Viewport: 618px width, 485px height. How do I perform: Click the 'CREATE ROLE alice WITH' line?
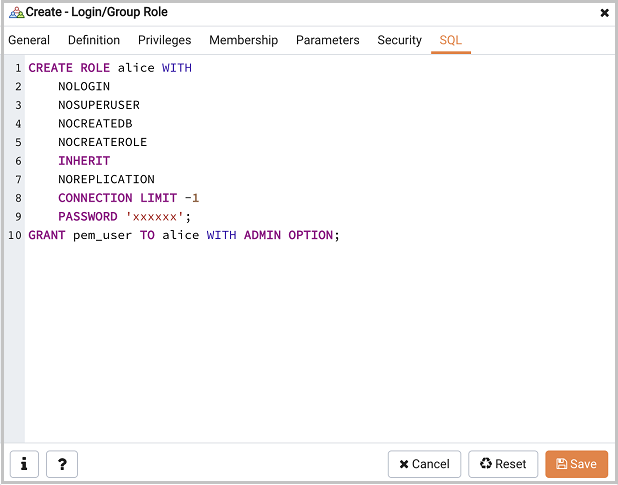(110, 68)
